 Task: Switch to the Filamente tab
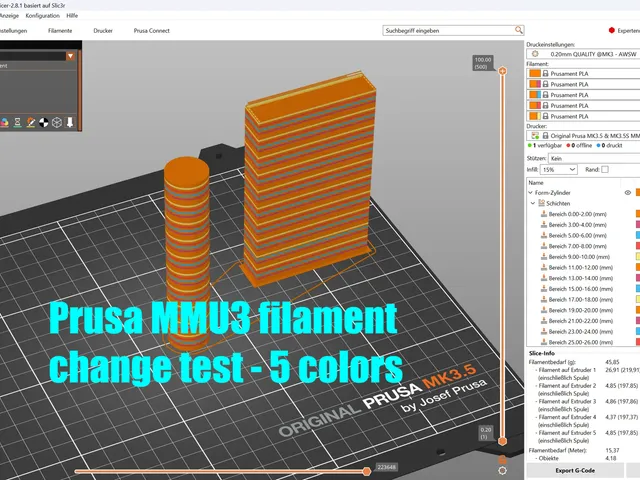pos(60,31)
